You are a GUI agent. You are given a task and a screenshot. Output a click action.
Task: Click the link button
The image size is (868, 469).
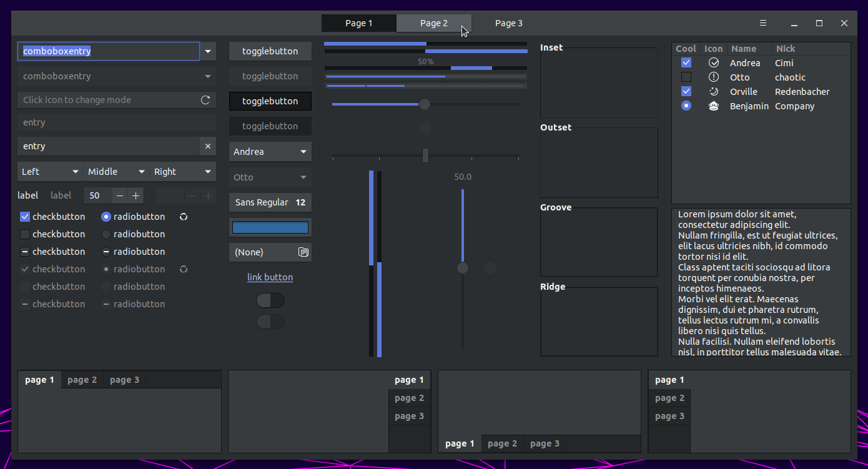pos(270,277)
